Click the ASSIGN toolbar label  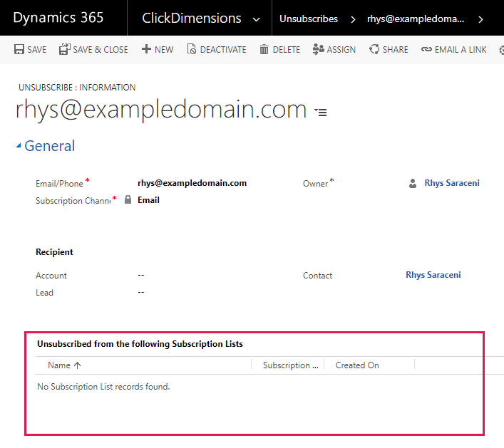341,50
